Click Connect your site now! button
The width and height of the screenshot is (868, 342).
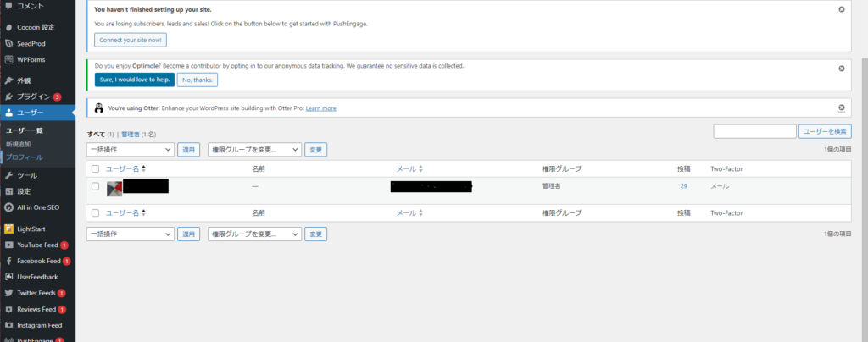point(130,41)
